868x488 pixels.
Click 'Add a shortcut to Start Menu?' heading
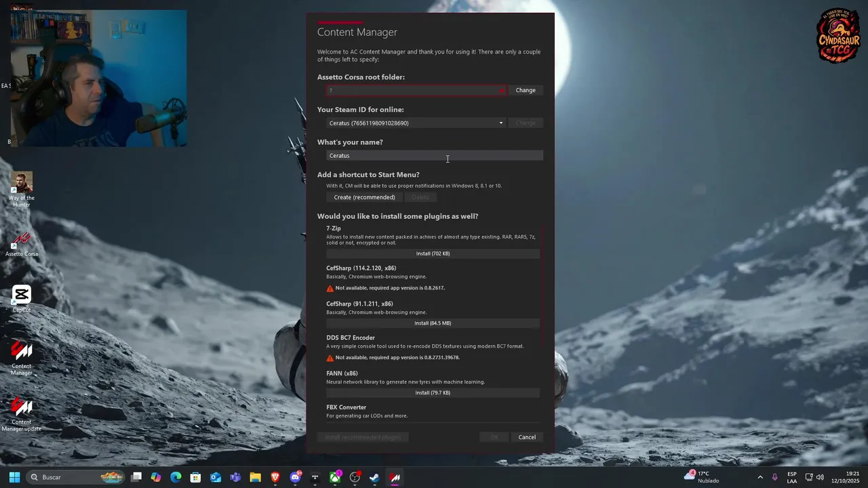click(368, 175)
